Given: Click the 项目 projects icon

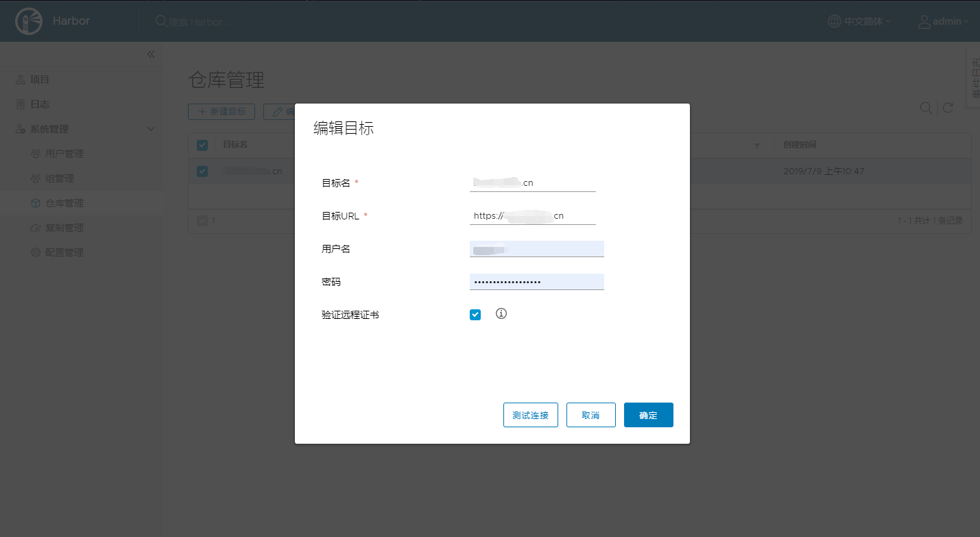Looking at the screenshot, I should [21, 80].
